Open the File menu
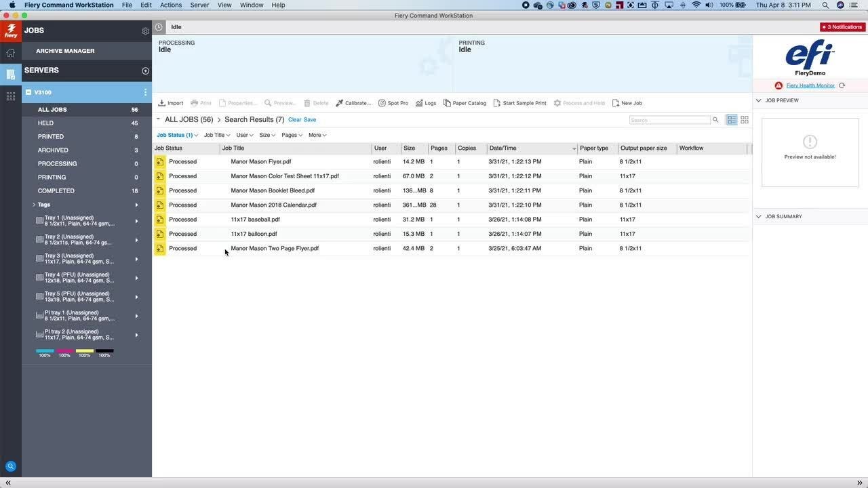This screenshot has width=868, height=488. pos(127,5)
